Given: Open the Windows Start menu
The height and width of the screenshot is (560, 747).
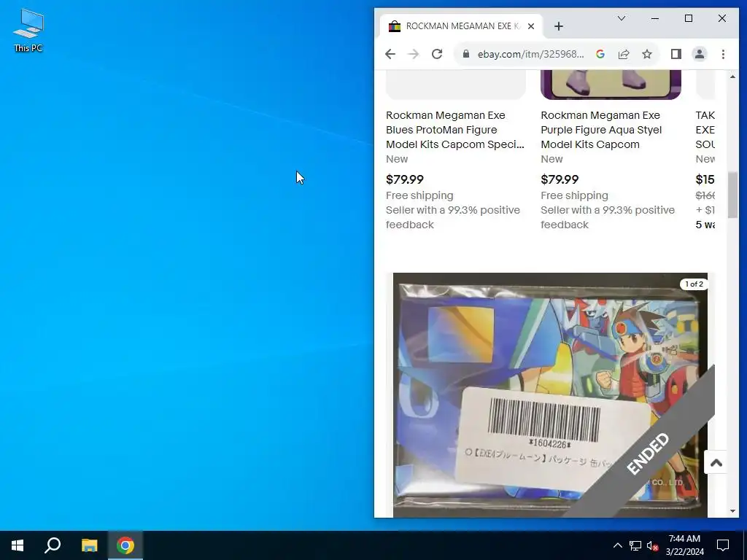Looking at the screenshot, I should point(18,545).
